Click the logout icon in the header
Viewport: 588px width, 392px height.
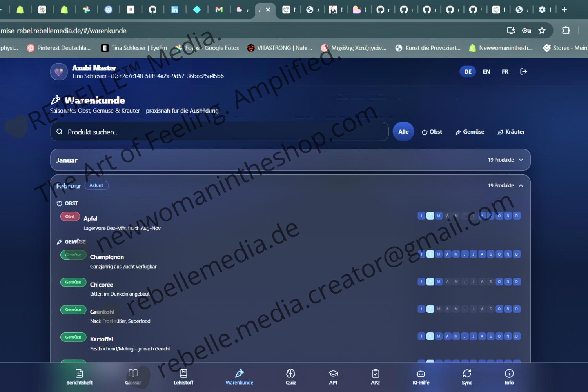click(523, 71)
